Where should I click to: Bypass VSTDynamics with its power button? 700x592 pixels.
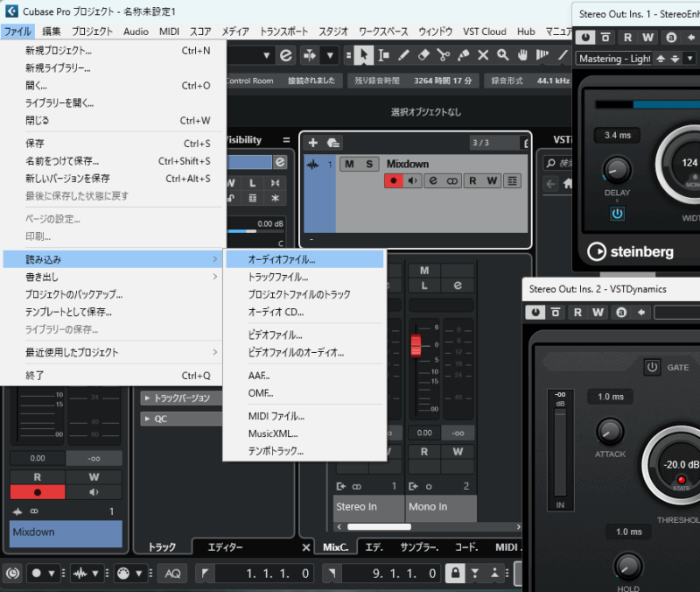535,312
